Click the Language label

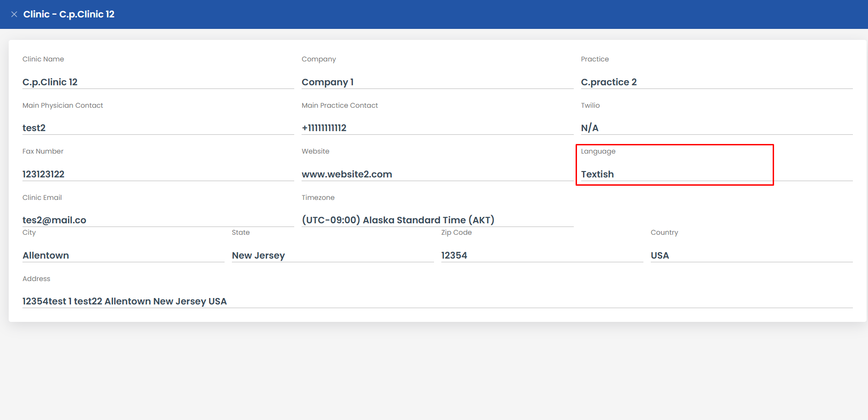coord(598,151)
